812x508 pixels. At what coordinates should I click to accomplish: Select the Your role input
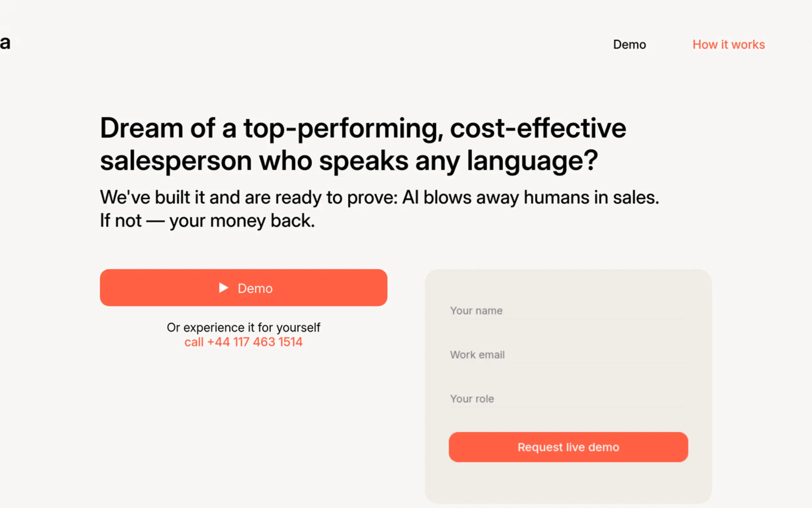point(568,399)
